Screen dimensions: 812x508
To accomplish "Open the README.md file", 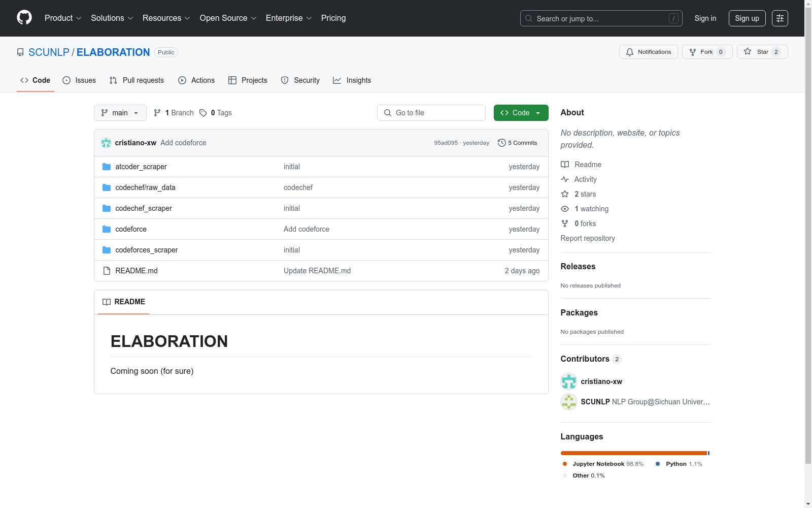I will [137, 271].
